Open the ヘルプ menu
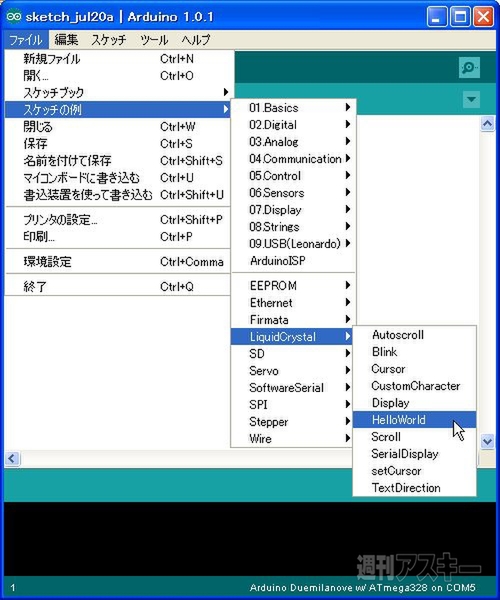This screenshot has height=600, width=500. [195, 40]
